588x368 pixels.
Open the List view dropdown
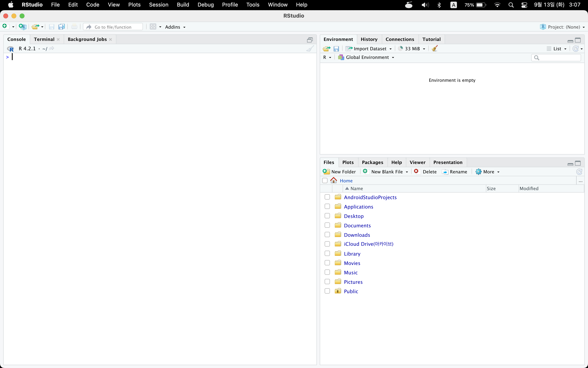557,49
